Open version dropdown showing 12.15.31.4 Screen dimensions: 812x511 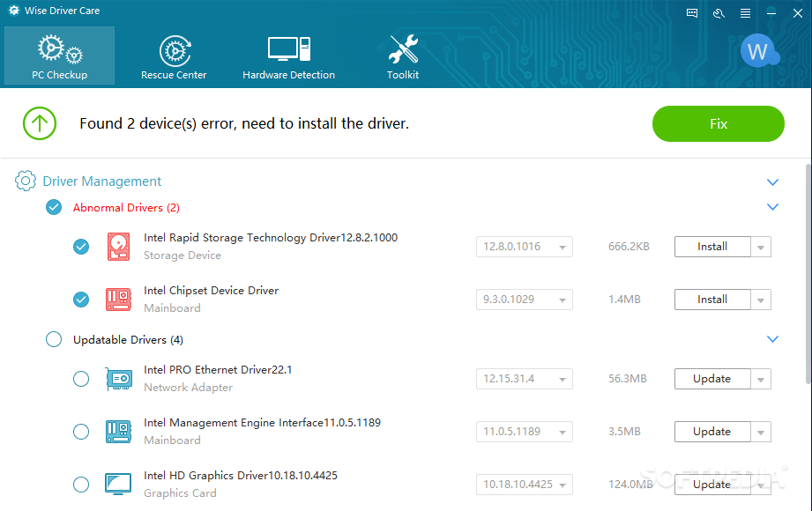[x=524, y=379]
